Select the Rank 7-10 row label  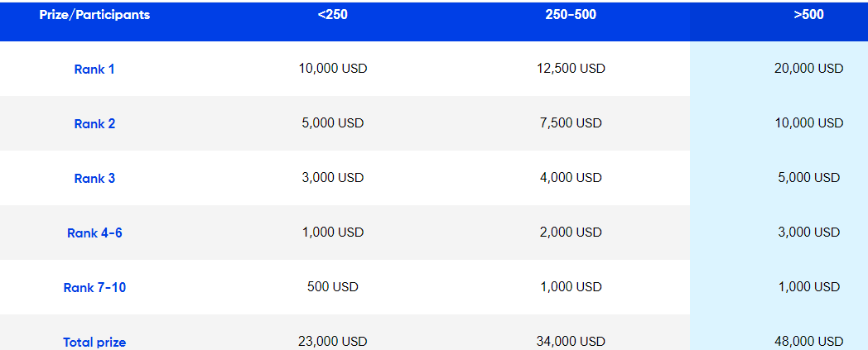pos(94,287)
